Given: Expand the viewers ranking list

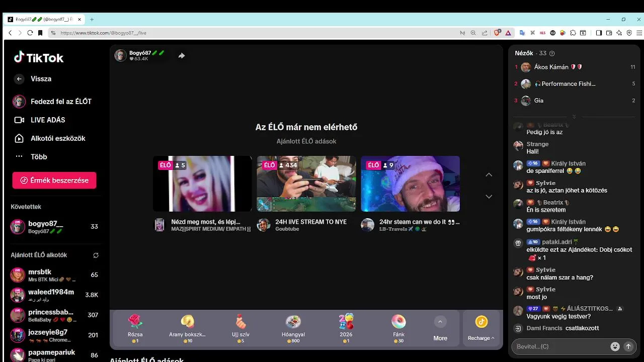Looking at the screenshot, I should coord(574,117).
